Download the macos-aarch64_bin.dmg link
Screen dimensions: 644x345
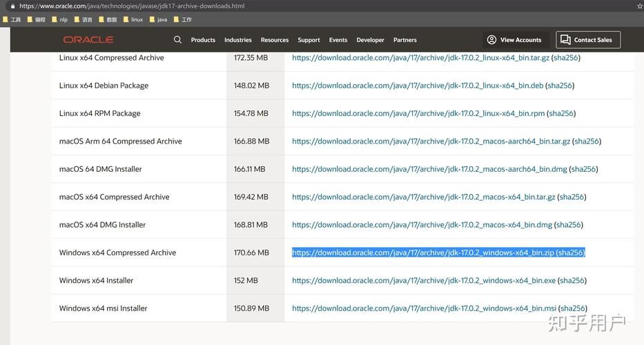429,169
